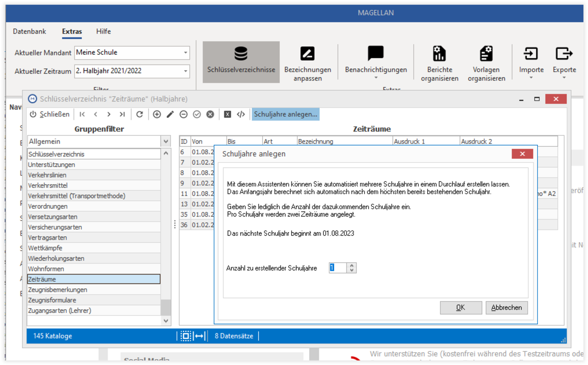
Task: Expand the Aktueller Zeitraum dropdown
Action: tap(186, 71)
